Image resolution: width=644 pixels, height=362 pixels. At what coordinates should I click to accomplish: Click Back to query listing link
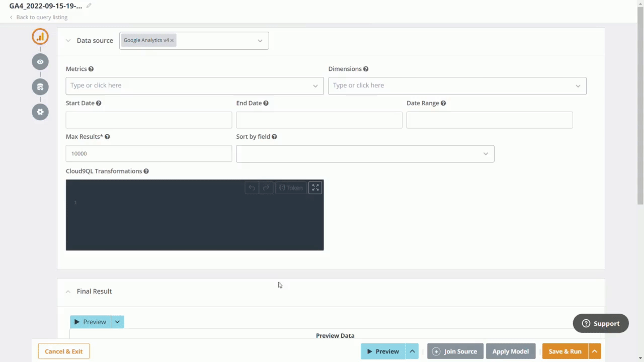pos(41,17)
